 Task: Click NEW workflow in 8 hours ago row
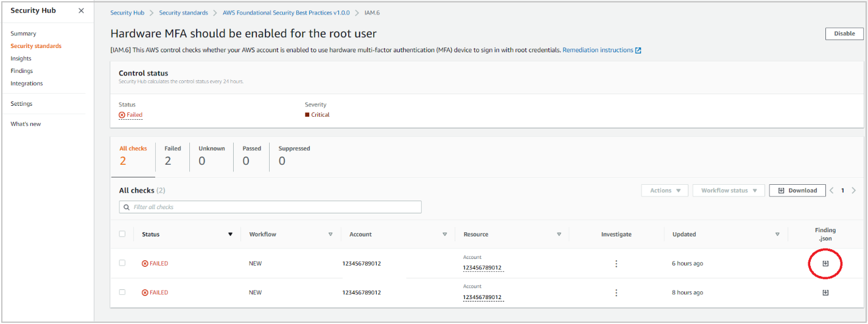click(255, 292)
